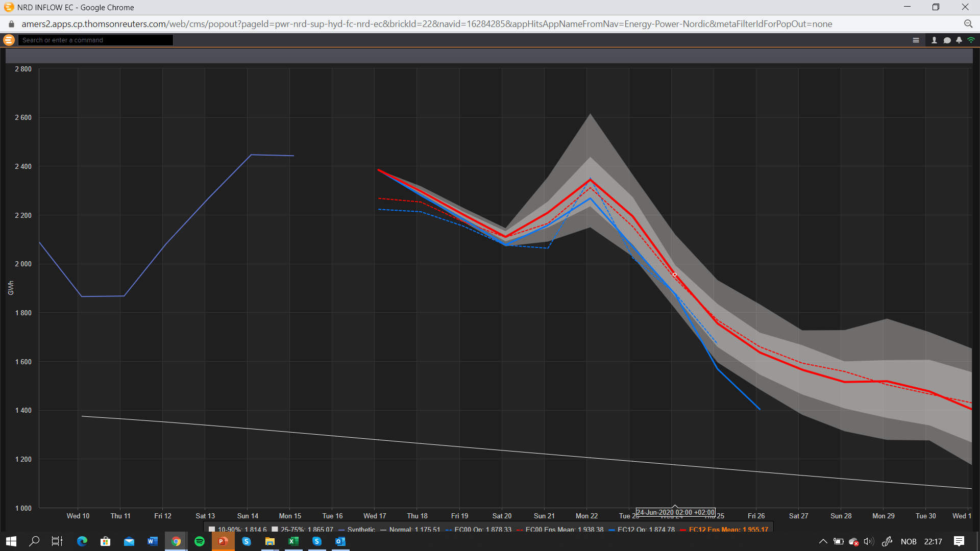
Task: Toggle the Synthetic series in legend
Action: pos(356,530)
